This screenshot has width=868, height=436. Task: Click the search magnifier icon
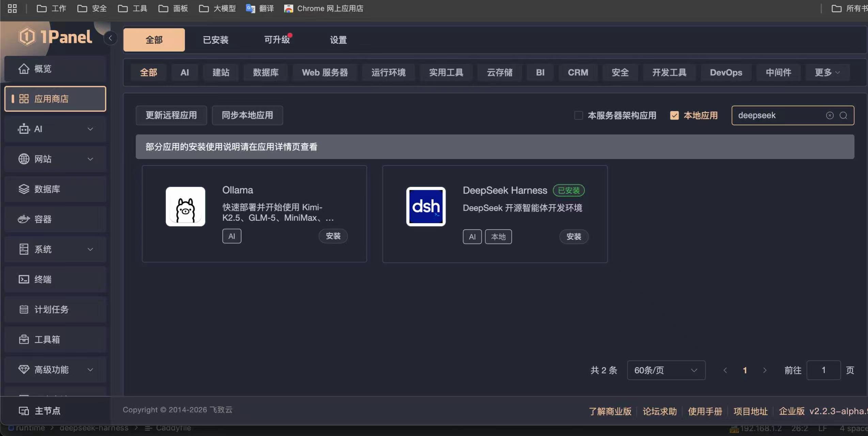[x=843, y=115]
